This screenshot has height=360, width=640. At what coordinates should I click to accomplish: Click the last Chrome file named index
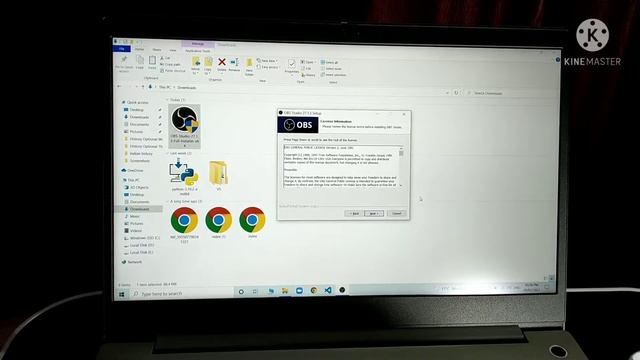coord(252,222)
